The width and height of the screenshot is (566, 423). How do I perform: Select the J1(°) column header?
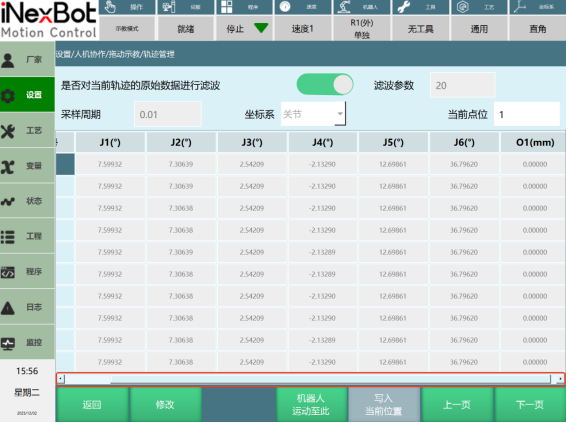[x=110, y=142]
